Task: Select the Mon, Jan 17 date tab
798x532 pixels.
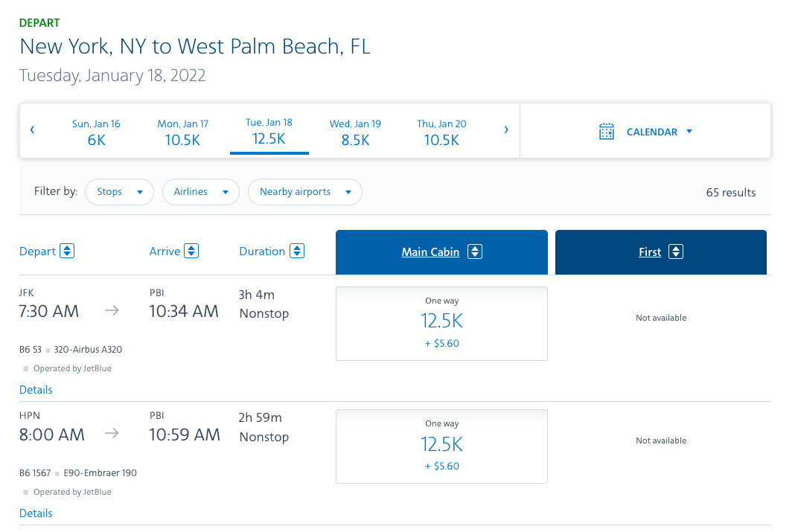Action: click(182, 131)
